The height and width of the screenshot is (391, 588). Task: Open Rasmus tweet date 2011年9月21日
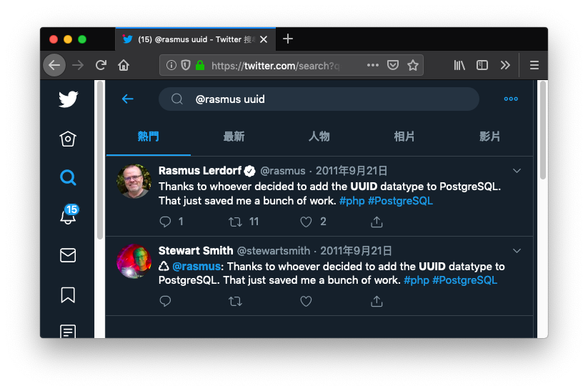point(352,171)
